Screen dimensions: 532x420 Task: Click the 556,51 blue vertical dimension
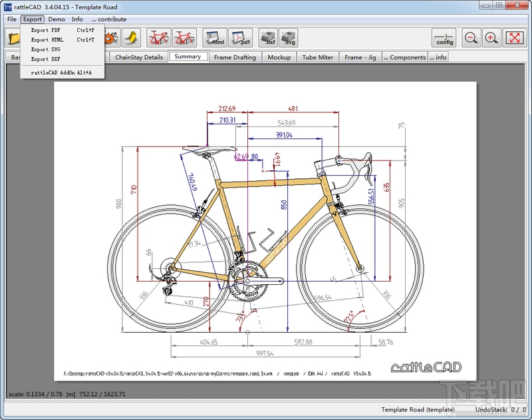(372, 197)
